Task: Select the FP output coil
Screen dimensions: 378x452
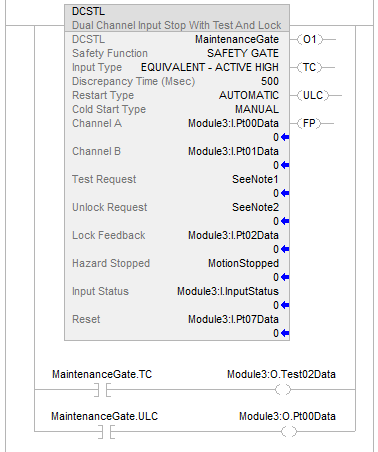Action: [x=309, y=123]
